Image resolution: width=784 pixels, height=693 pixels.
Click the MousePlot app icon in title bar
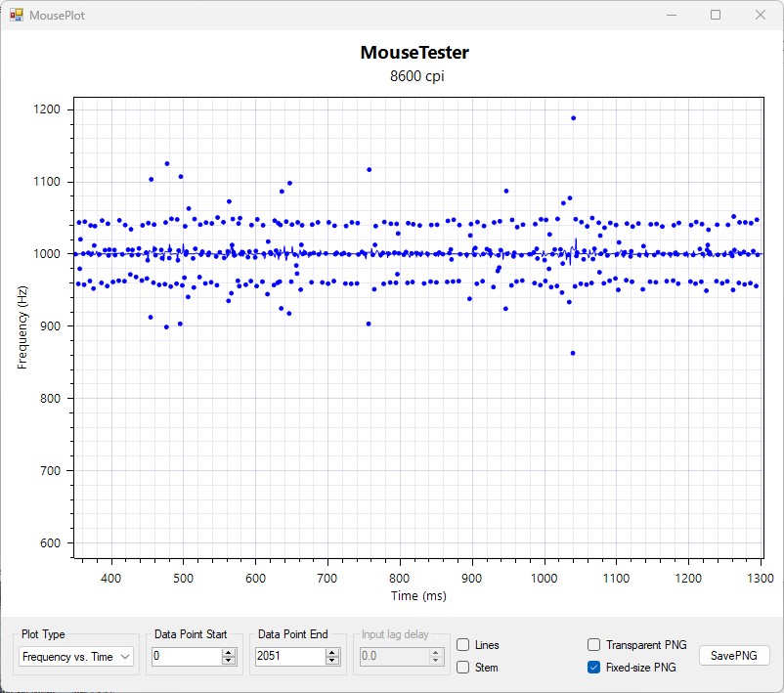16,15
